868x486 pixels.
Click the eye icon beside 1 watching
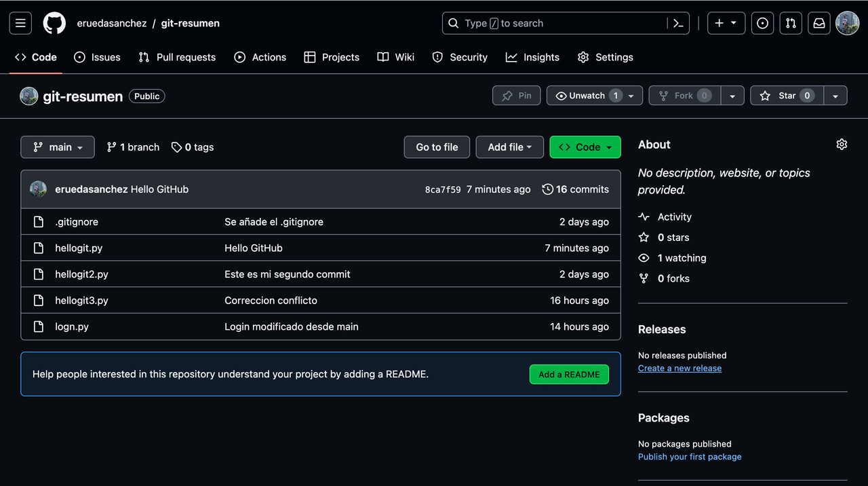point(644,258)
